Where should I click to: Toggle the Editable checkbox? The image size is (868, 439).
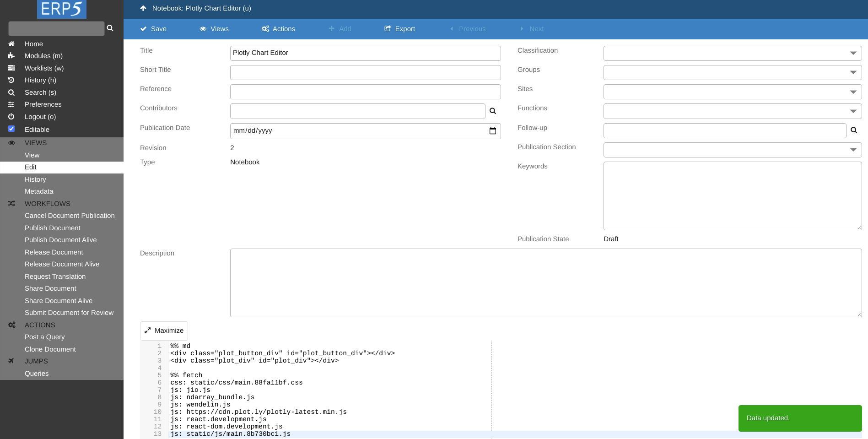11,129
